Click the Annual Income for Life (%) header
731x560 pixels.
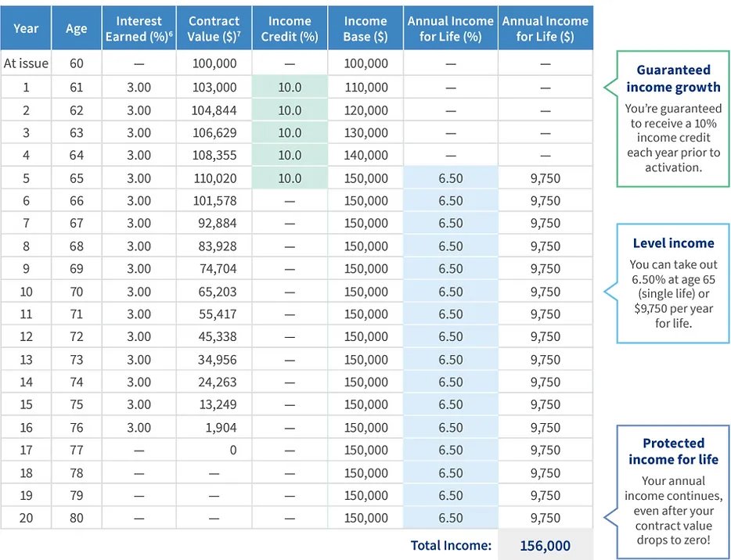point(450,28)
